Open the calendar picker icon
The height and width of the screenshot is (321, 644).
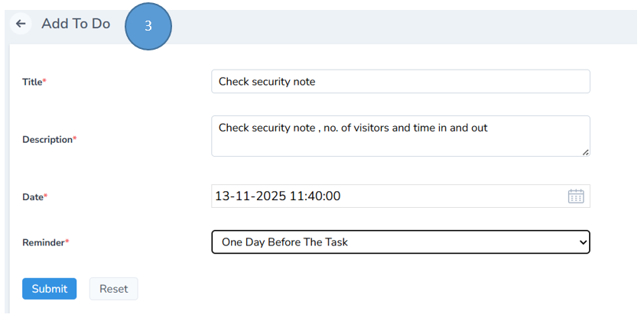[x=575, y=196]
